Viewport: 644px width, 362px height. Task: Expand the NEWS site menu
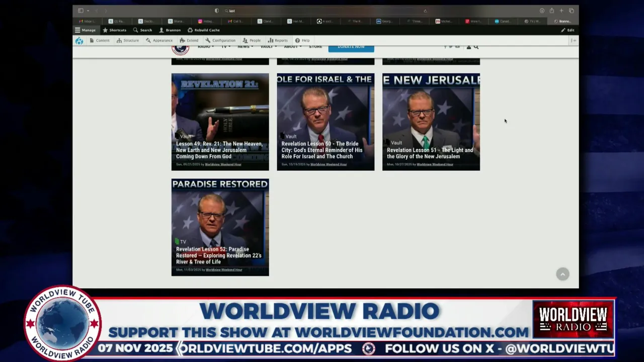pyautogui.click(x=245, y=47)
